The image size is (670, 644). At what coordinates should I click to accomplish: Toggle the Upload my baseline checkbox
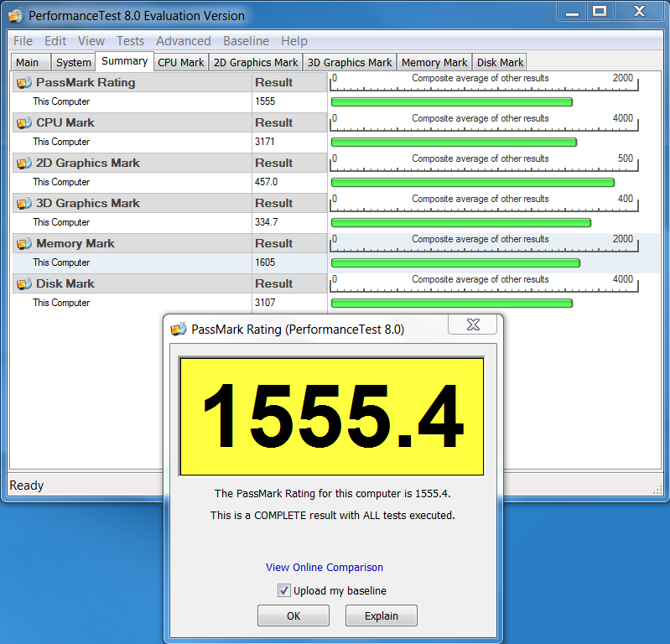click(283, 590)
